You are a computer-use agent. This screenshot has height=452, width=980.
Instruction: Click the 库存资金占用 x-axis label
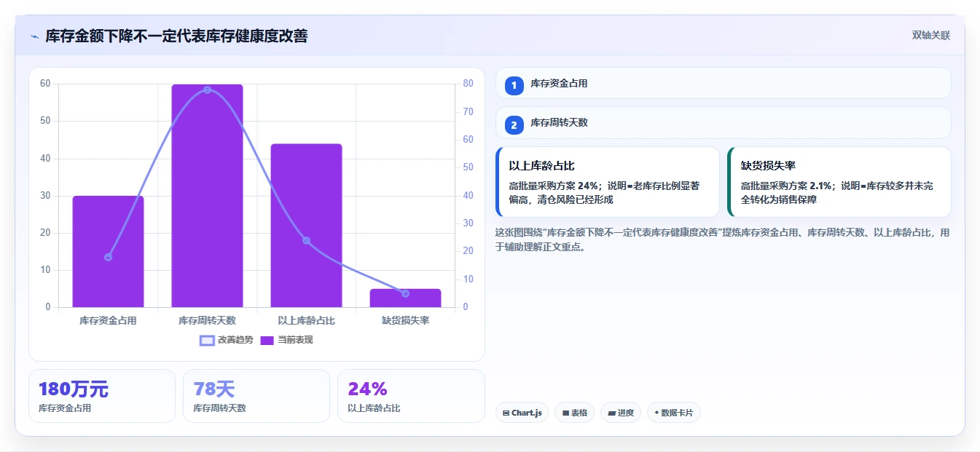coord(108,320)
